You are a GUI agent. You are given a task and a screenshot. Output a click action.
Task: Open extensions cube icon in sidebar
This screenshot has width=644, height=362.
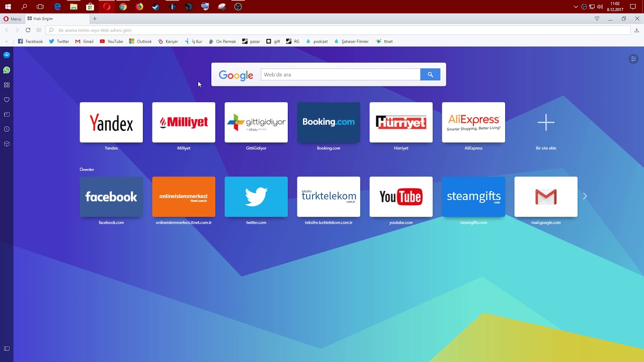click(7, 144)
